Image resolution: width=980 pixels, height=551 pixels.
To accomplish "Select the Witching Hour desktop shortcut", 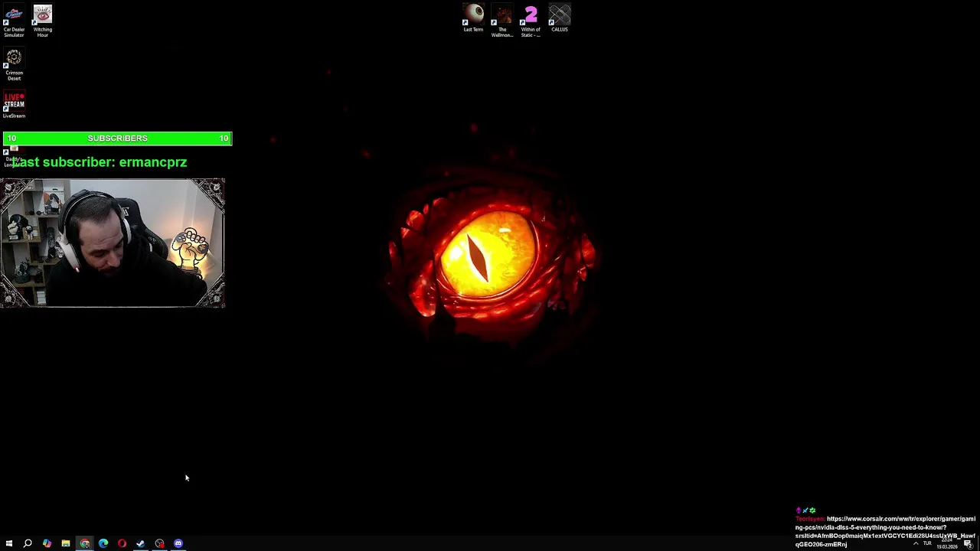I will pyautogui.click(x=43, y=21).
